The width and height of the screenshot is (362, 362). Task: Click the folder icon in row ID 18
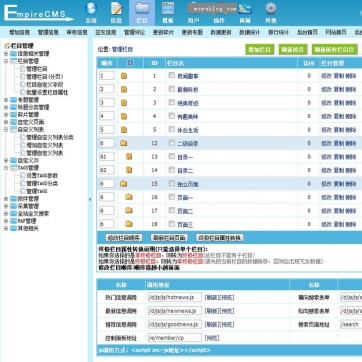(129, 224)
